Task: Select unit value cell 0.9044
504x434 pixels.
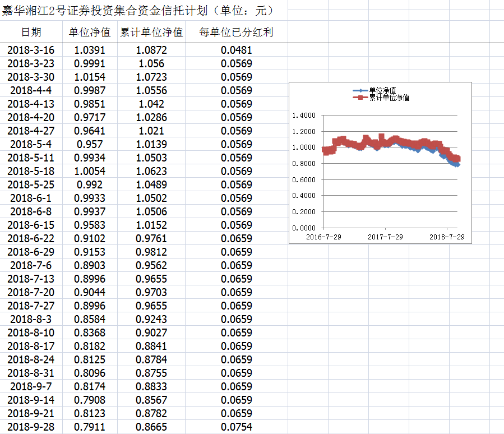Action: pyautogui.click(x=90, y=293)
